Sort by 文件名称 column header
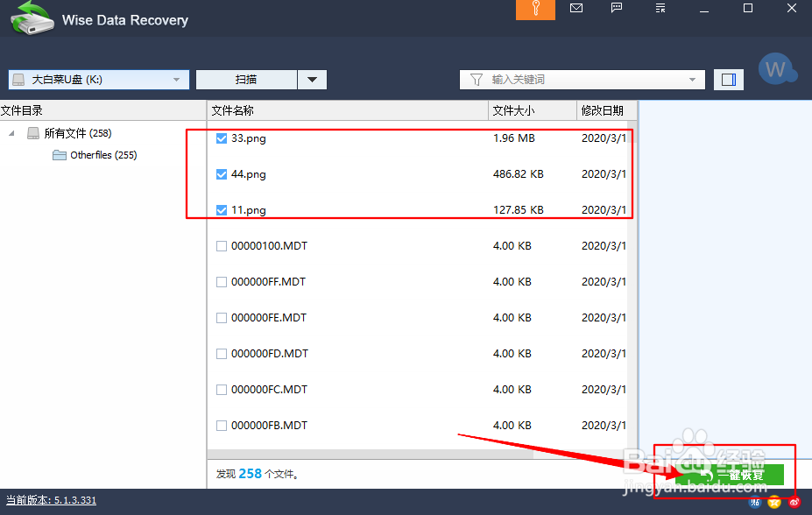812x515 pixels. click(348, 110)
